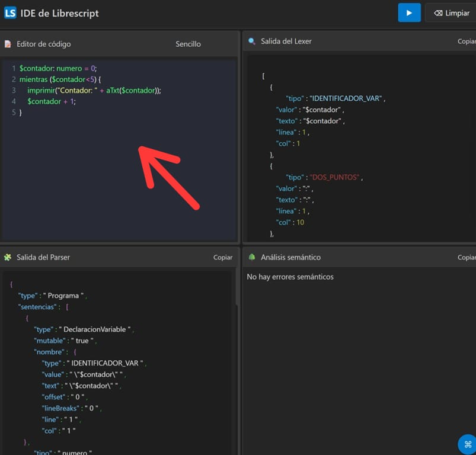476x455 pixels.
Task: Select the Salida del Lexer panel title
Action: (x=286, y=41)
